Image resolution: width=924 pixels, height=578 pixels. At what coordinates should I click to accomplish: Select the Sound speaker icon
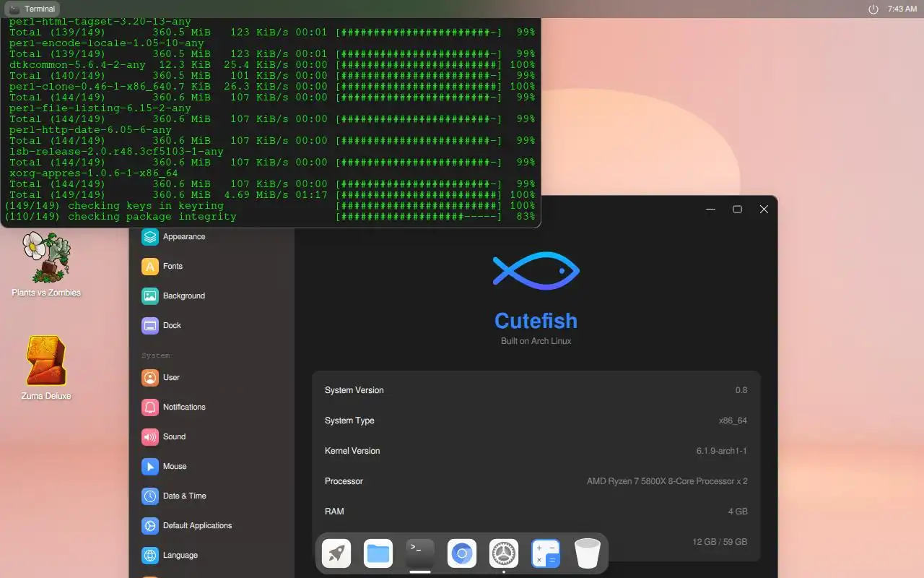point(150,436)
